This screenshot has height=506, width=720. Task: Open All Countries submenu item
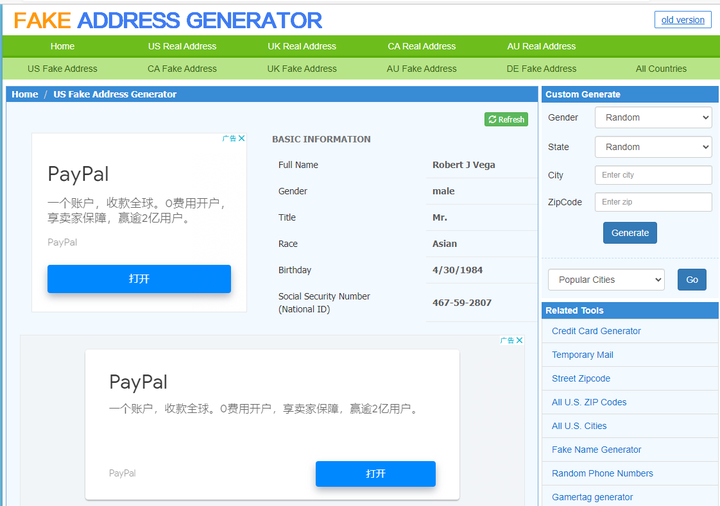click(x=661, y=69)
